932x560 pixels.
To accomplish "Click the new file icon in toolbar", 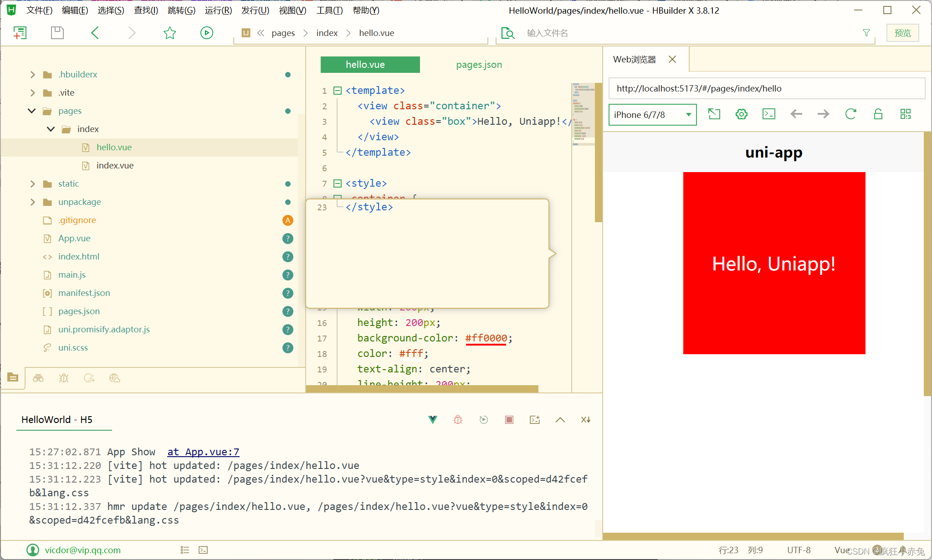I will (20, 33).
